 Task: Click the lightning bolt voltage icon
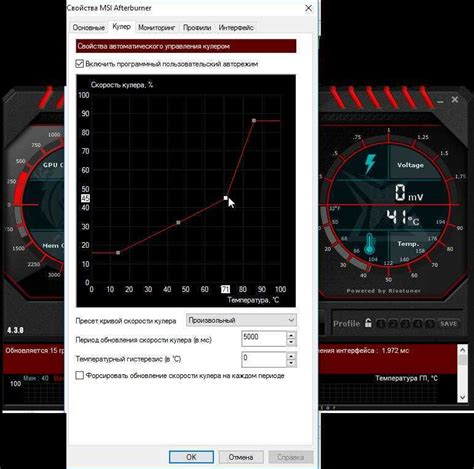[x=370, y=164]
